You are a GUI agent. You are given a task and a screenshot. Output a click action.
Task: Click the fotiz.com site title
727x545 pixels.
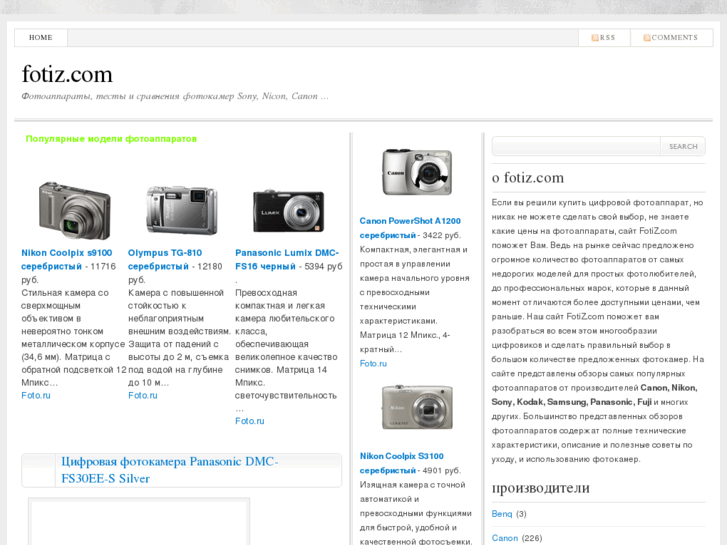click(67, 74)
